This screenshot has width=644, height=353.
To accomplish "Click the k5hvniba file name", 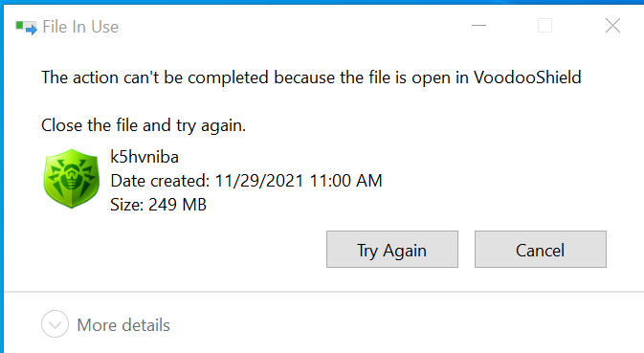I will coord(144,157).
